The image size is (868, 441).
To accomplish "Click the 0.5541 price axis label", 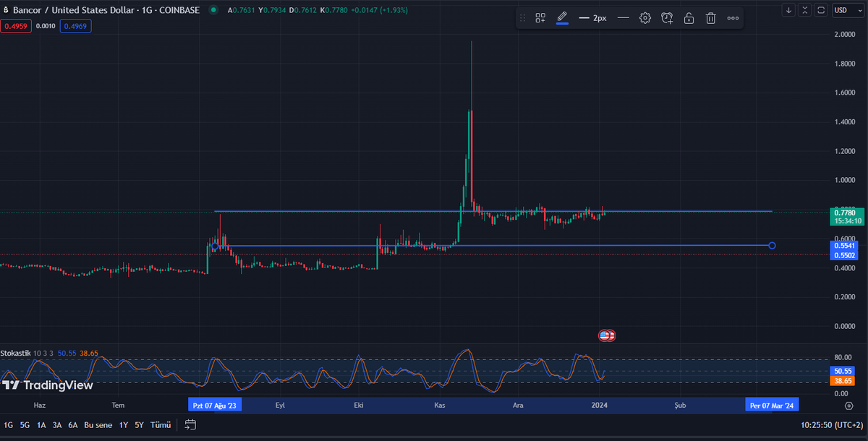I will pyautogui.click(x=845, y=246).
